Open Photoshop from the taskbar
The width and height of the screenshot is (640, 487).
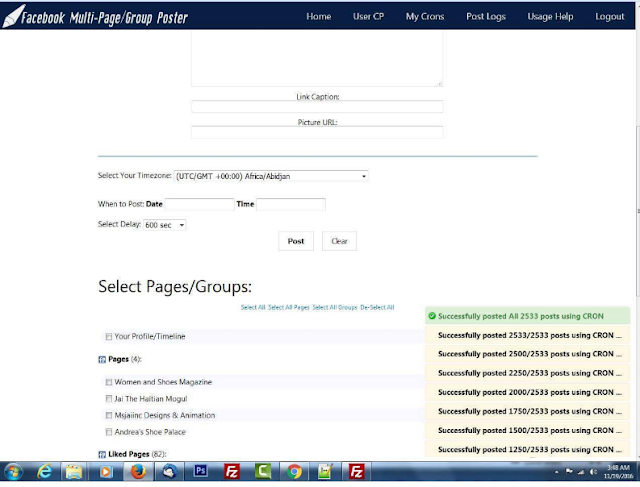pyautogui.click(x=200, y=471)
